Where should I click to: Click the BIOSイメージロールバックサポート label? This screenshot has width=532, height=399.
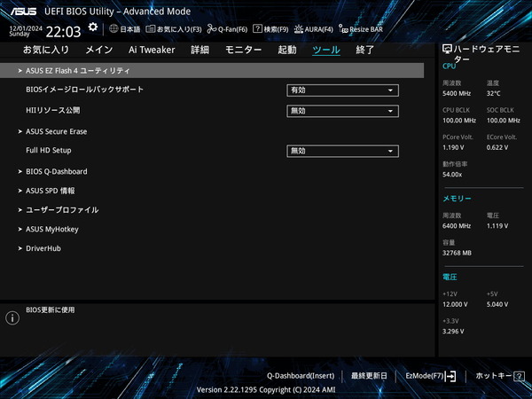tap(84, 90)
